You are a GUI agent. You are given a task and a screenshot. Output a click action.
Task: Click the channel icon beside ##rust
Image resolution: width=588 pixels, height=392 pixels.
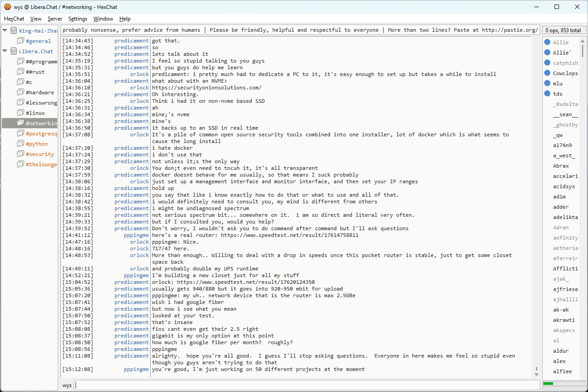[21, 72]
